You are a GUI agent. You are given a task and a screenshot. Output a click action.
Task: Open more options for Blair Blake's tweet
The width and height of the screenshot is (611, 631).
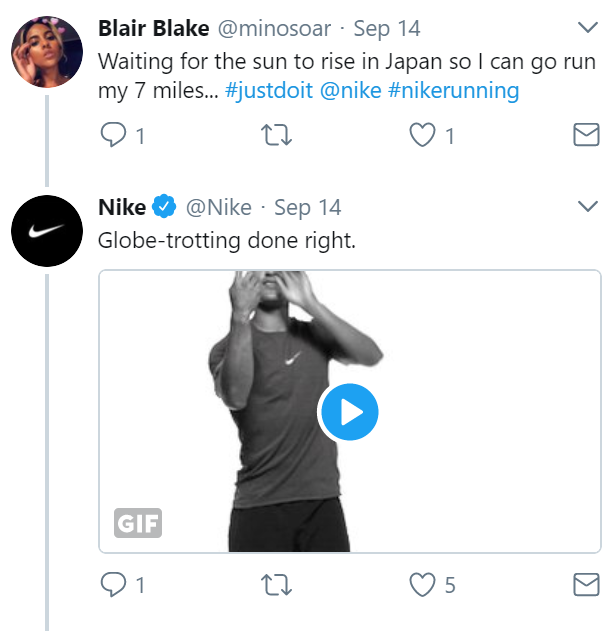(x=588, y=27)
